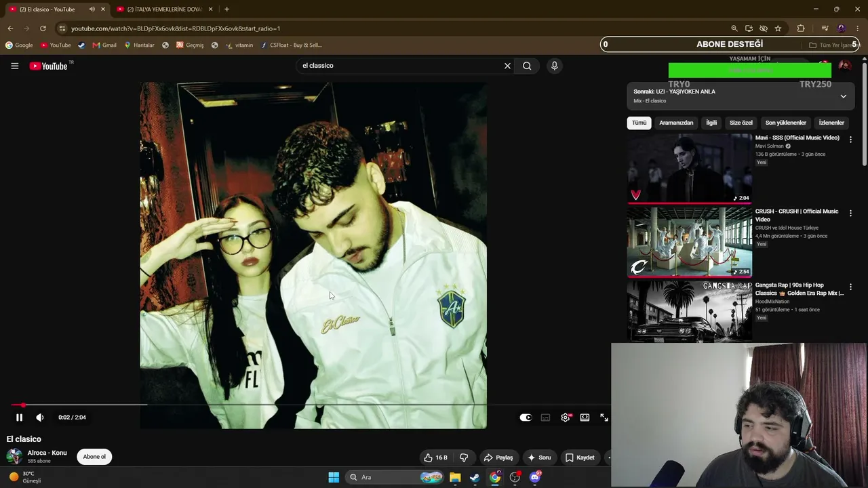Open the browser zoom magnifier icon
The width and height of the screenshot is (868, 488).
tap(734, 28)
